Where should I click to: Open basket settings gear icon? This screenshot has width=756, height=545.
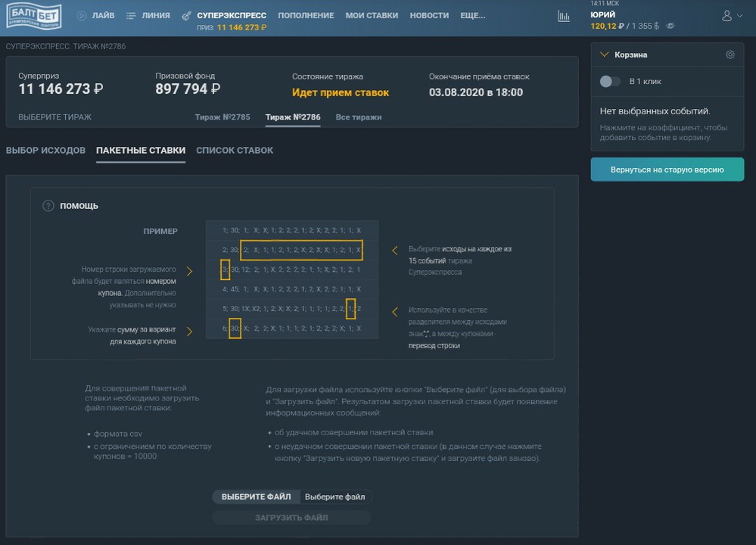pos(730,54)
